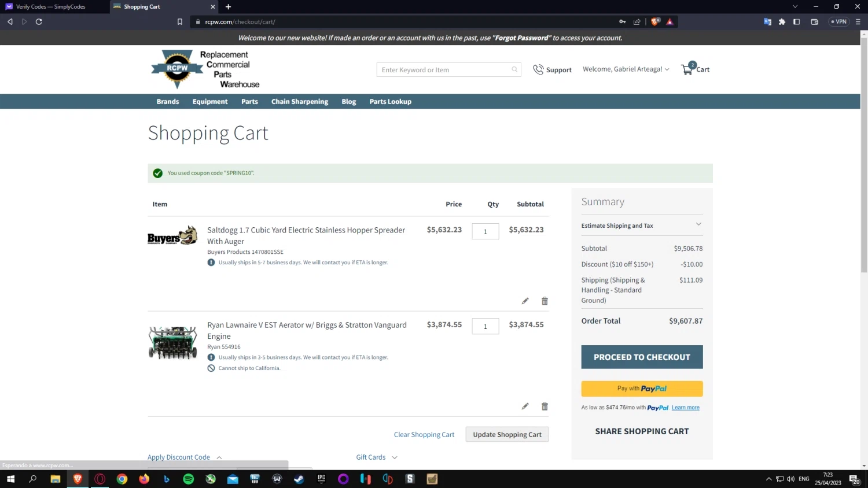Remove Saltdogg spreader with trash icon
Image resolution: width=868 pixels, height=488 pixels.
click(x=545, y=301)
